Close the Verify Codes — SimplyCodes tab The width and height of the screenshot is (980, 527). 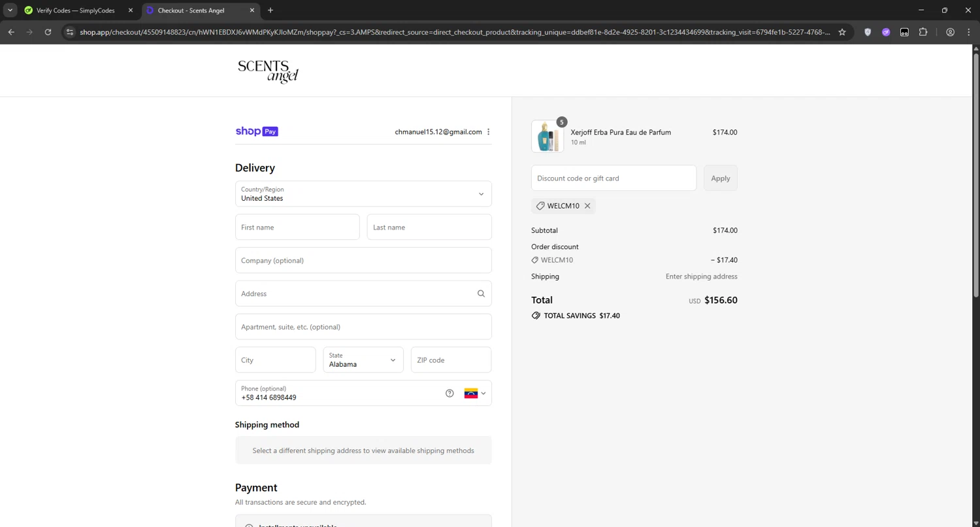(x=130, y=10)
